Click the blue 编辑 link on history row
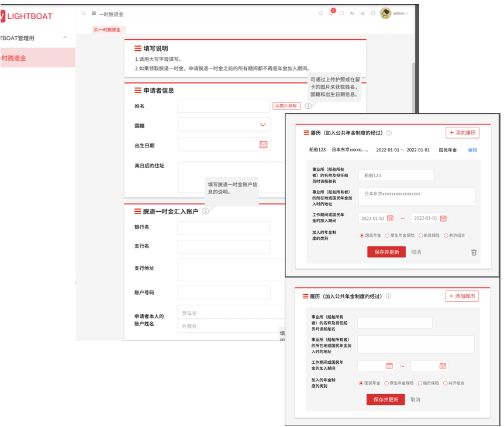 tap(472, 150)
